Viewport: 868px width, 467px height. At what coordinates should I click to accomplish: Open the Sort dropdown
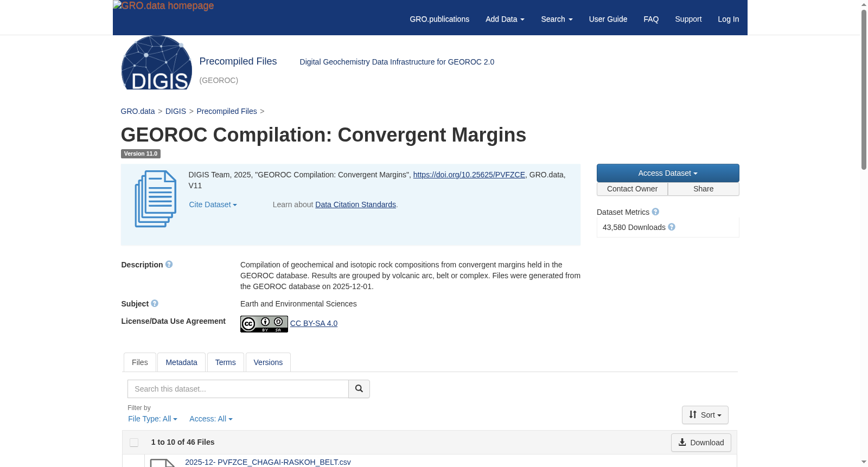coord(705,415)
